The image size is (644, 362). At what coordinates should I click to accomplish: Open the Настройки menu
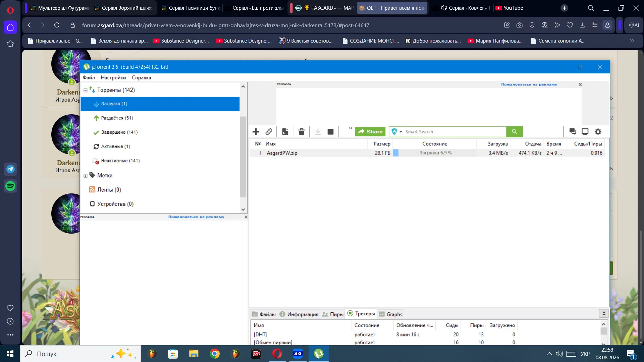(113, 77)
